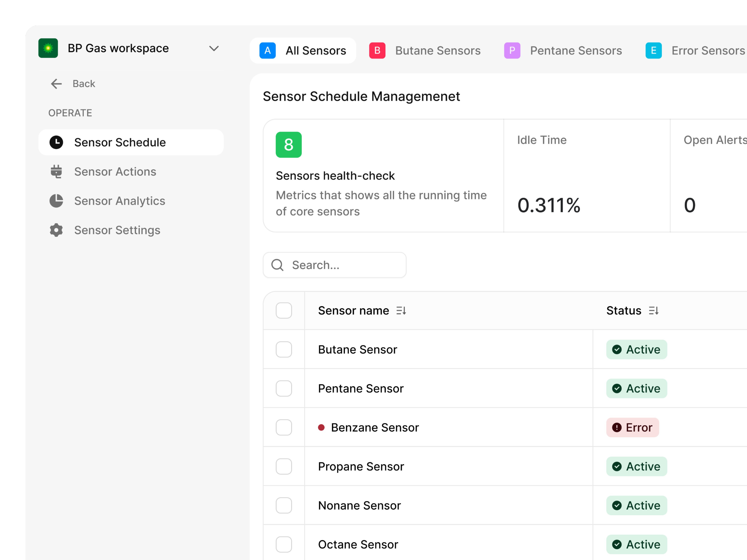747x560 pixels.
Task: Check the Octane Sensor row checkbox
Action: tap(284, 545)
